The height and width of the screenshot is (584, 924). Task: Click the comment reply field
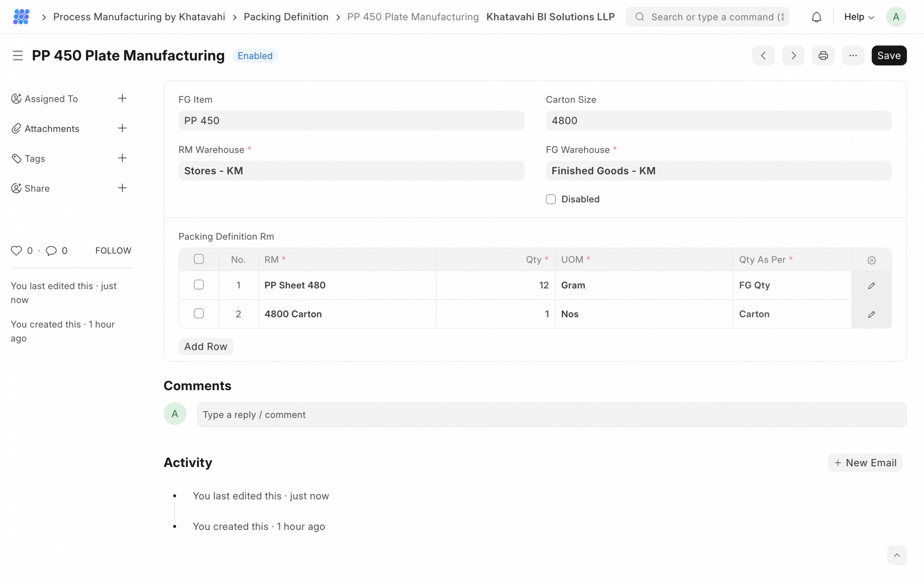click(552, 415)
